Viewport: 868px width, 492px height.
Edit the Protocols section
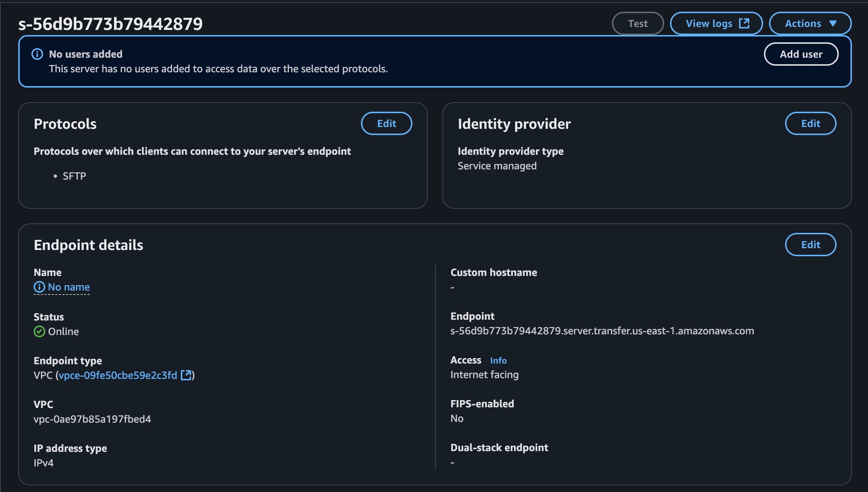[387, 123]
